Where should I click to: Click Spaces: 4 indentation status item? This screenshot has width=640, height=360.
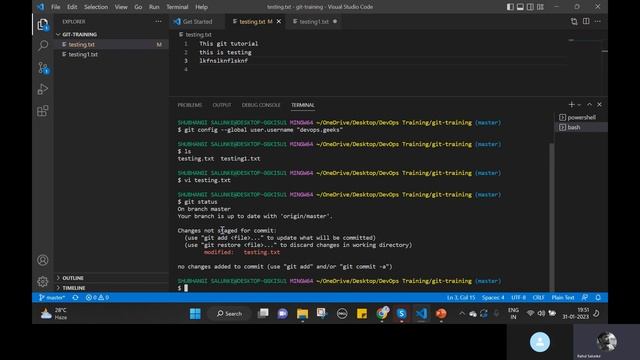pos(493,298)
